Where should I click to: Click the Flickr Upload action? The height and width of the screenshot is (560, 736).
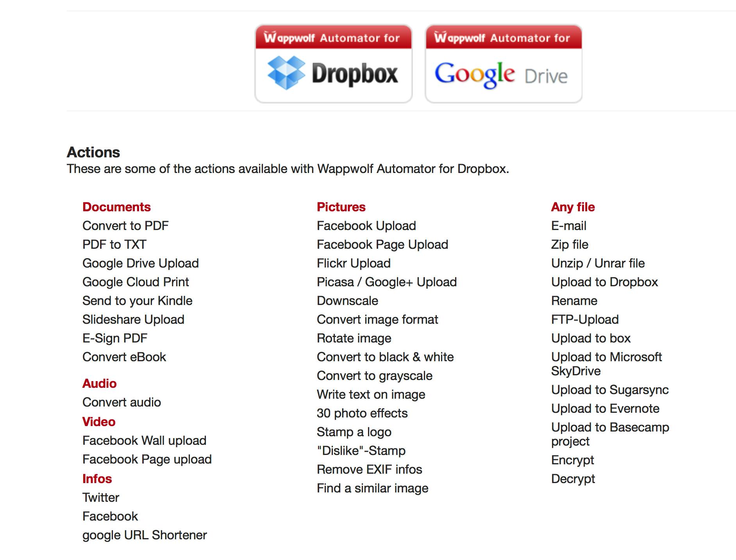354,263
